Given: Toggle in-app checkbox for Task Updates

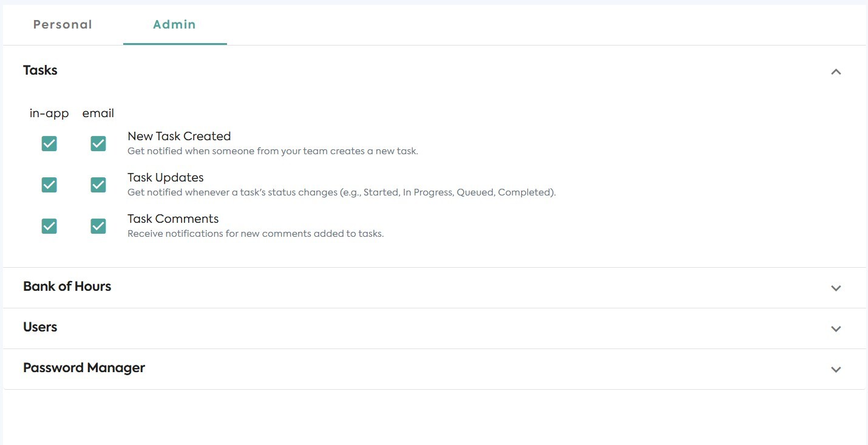Looking at the screenshot, I should click(x=49, y=185).
